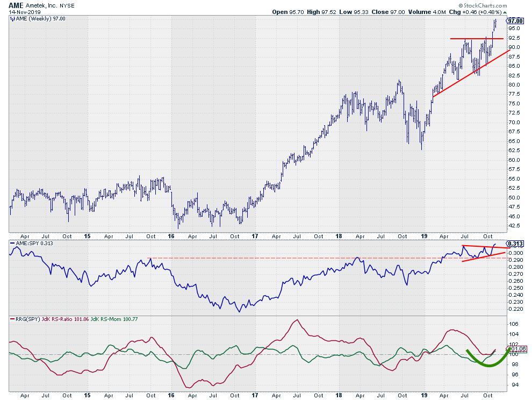Click the 52.5 label on the price axis
Image resolution: width=532 pixels, height=400 pixels.
tap(514, 188)
